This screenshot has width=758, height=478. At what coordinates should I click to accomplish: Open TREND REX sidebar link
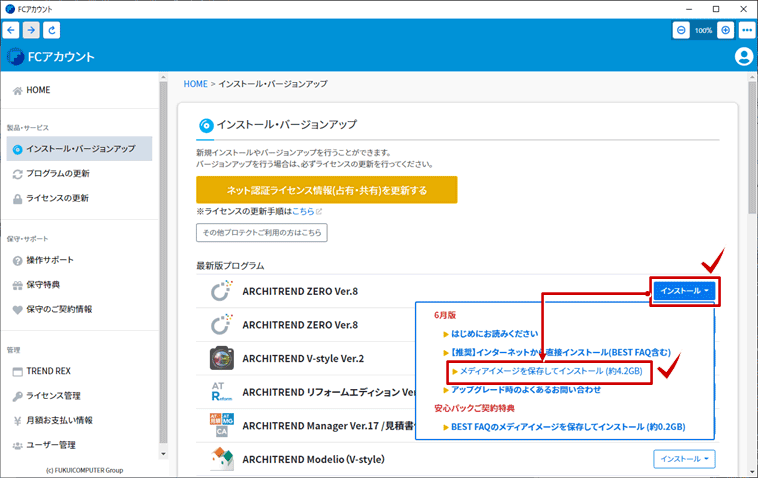pyautogui.click(x=48, y=371)
